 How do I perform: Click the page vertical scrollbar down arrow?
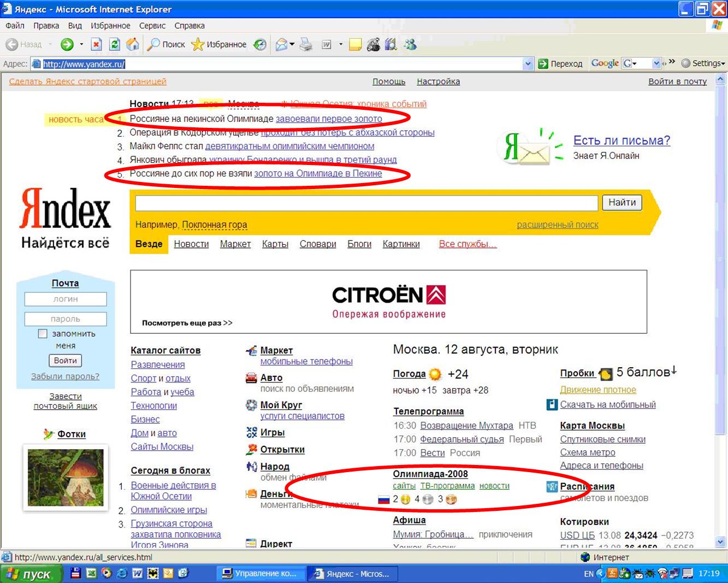[721, 542]
